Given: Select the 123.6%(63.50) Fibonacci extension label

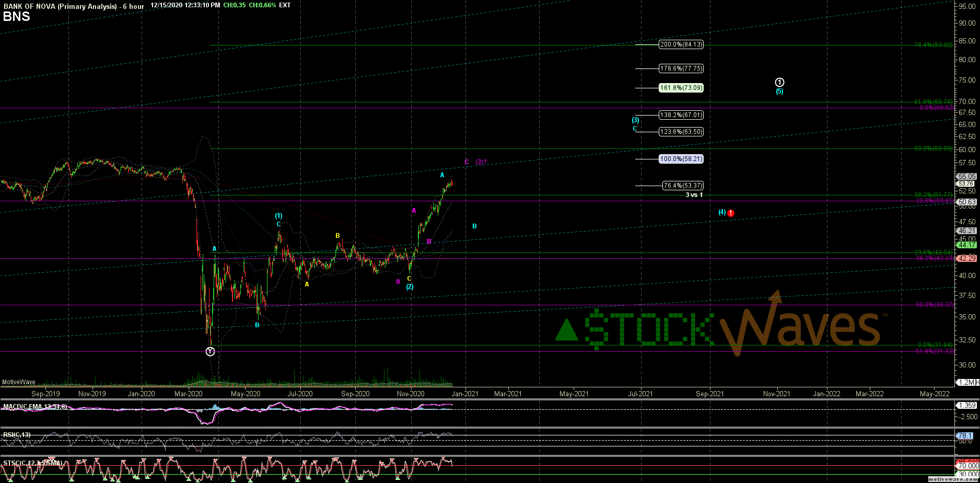Looking at the screenshot, I should click(x=681, y=132).
